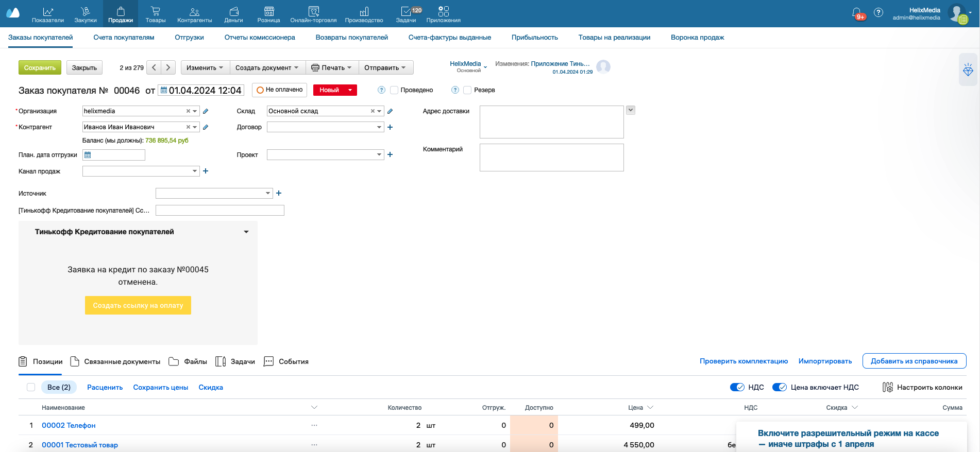Clear the Организация field value
Image resolution: width=980 pixels, height=452 pixels.
pos(188,111)
